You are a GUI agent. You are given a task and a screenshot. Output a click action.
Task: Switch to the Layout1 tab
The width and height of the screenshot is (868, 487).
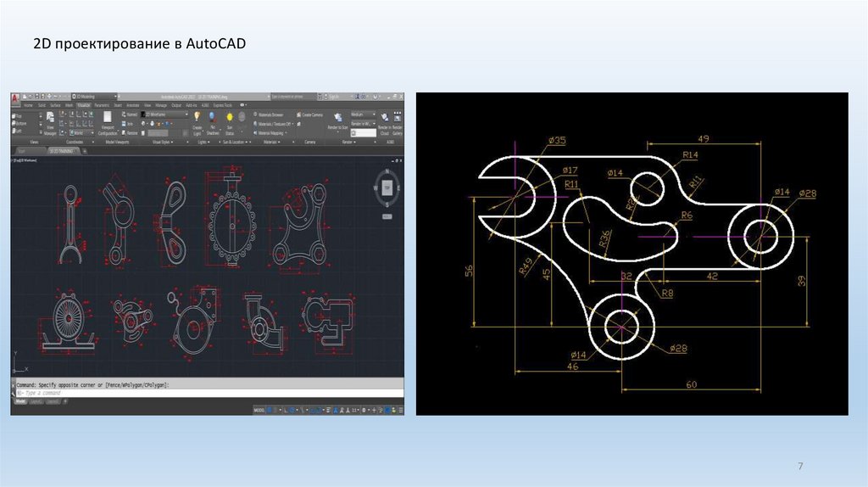point(36,401)
